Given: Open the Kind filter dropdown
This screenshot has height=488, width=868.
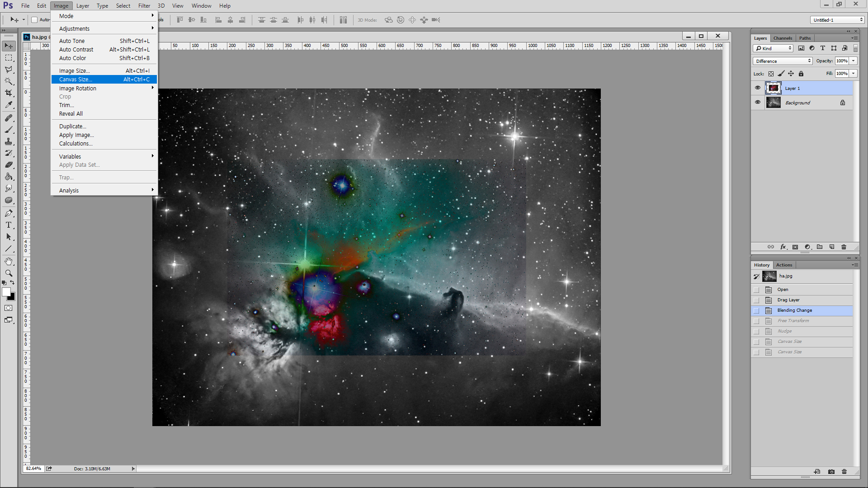Looking at the screenshot, I should [773, 48].
